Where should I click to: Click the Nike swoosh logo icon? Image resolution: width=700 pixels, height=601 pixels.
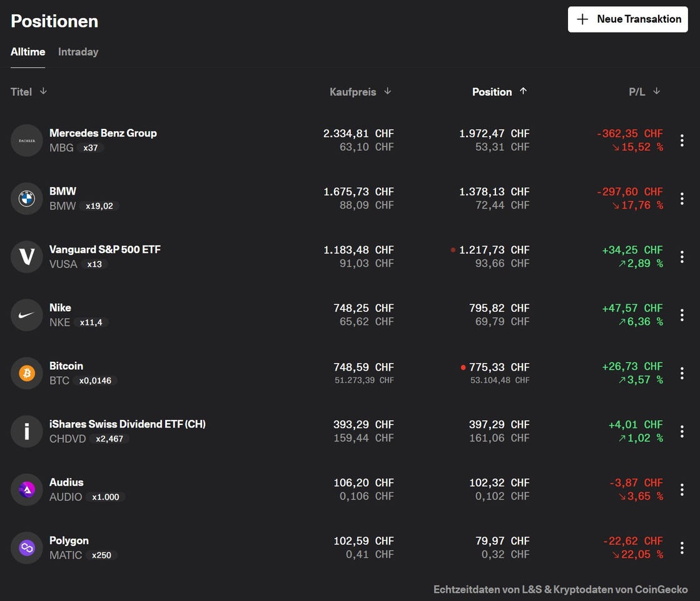[x=27, y=315]
